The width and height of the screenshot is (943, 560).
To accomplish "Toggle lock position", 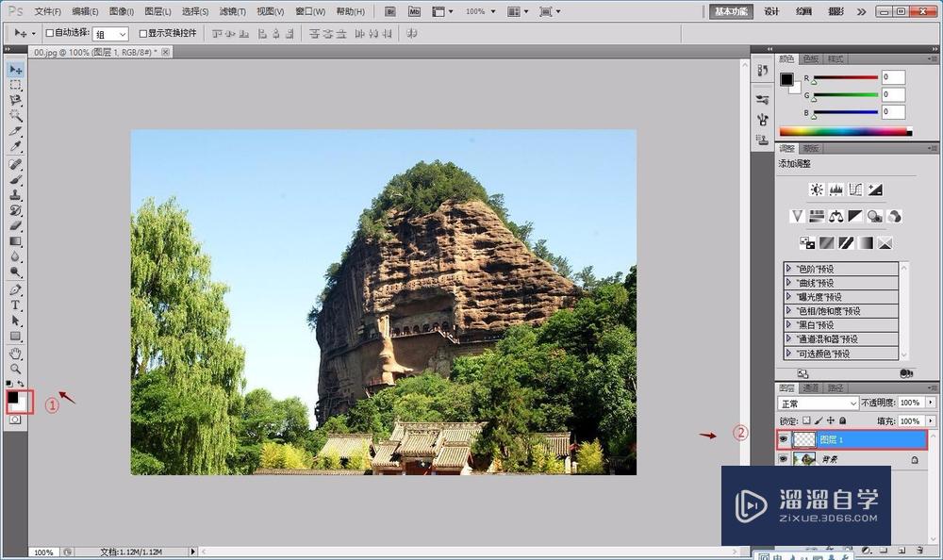I will click(831, 420).
